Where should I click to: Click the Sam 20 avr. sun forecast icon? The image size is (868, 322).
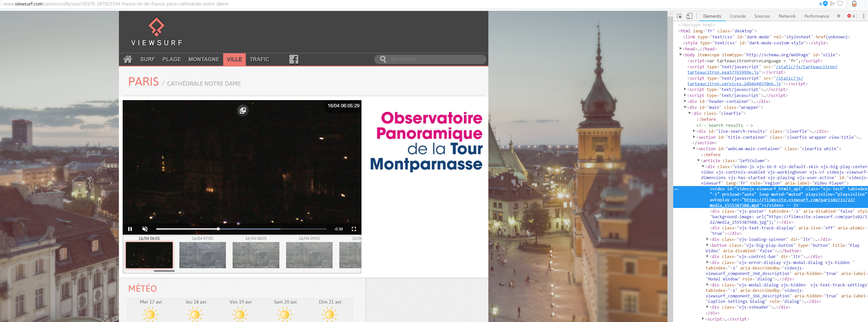(285, 314)
